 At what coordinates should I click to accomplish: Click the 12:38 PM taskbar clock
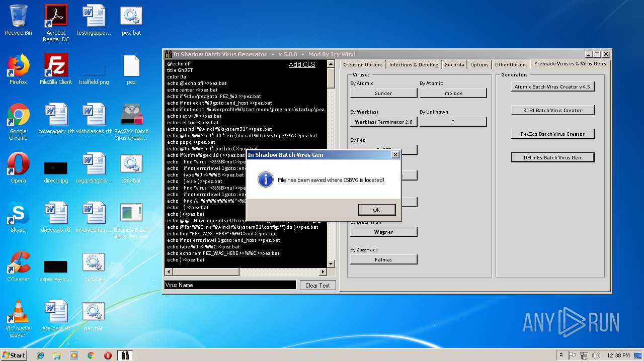click(x=618, y=355)
